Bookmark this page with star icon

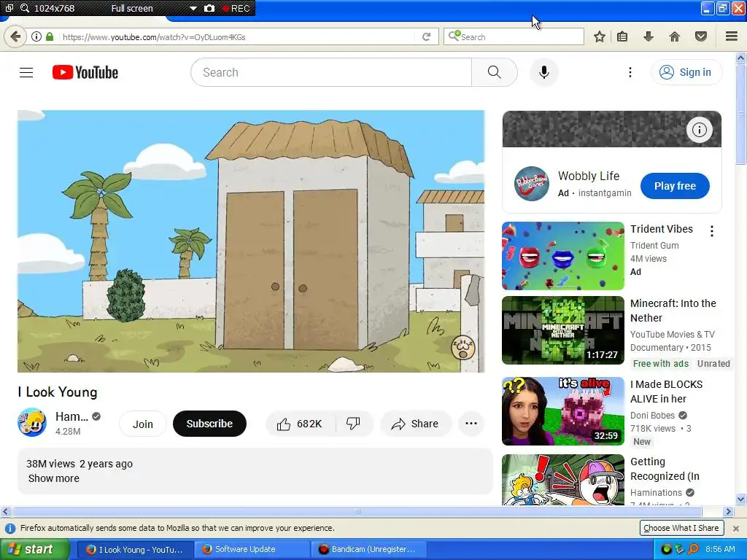click(600, 36)
